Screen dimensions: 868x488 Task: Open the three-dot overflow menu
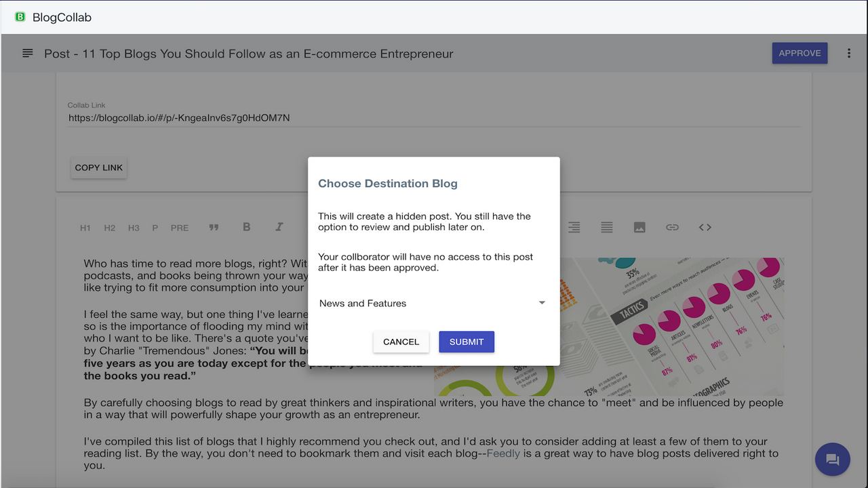click(848, 53)
